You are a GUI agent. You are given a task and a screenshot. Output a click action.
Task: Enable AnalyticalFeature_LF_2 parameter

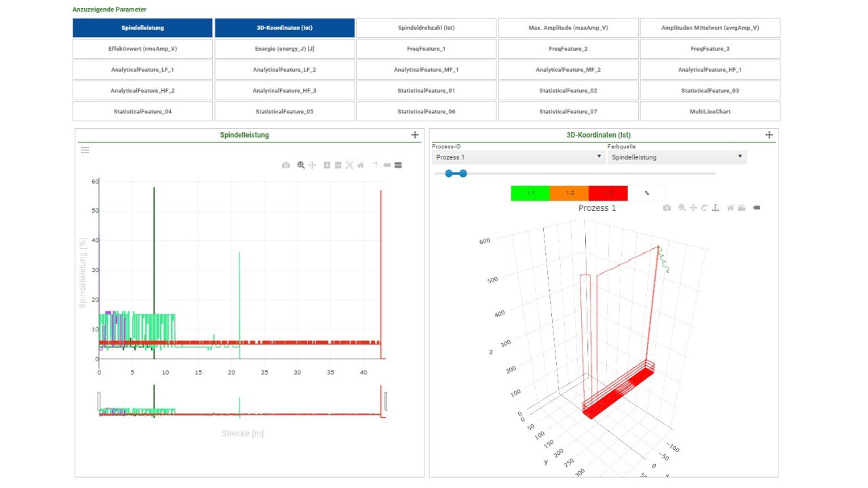285,70
